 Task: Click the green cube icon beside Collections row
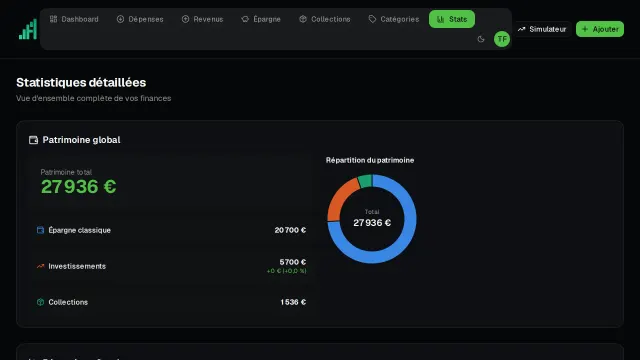coord(40,302)
